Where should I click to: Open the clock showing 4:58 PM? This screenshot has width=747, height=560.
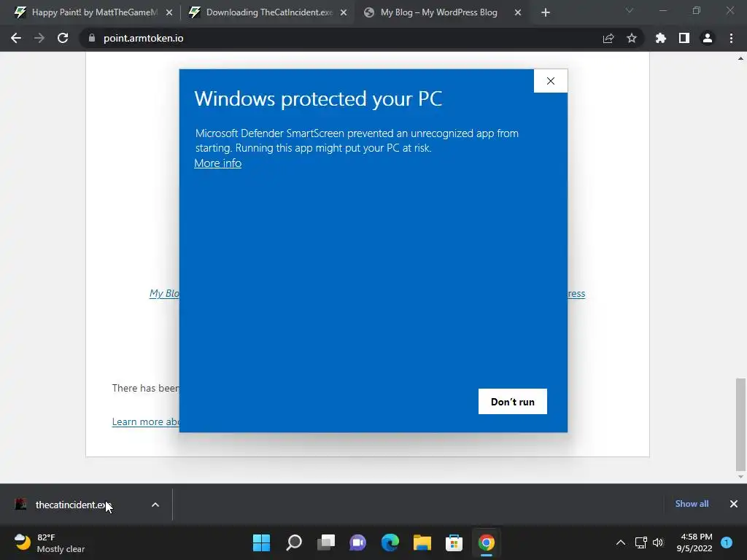tap(694, 542)
